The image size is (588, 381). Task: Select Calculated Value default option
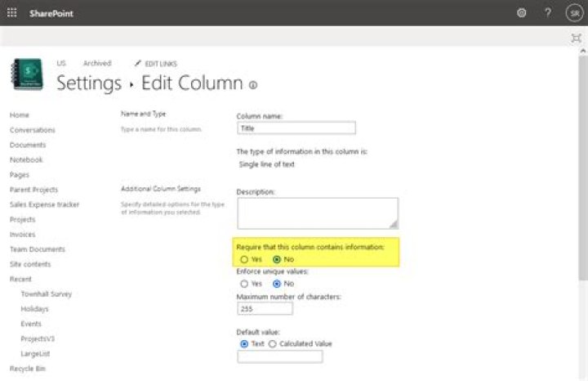(x=273, y=344)
